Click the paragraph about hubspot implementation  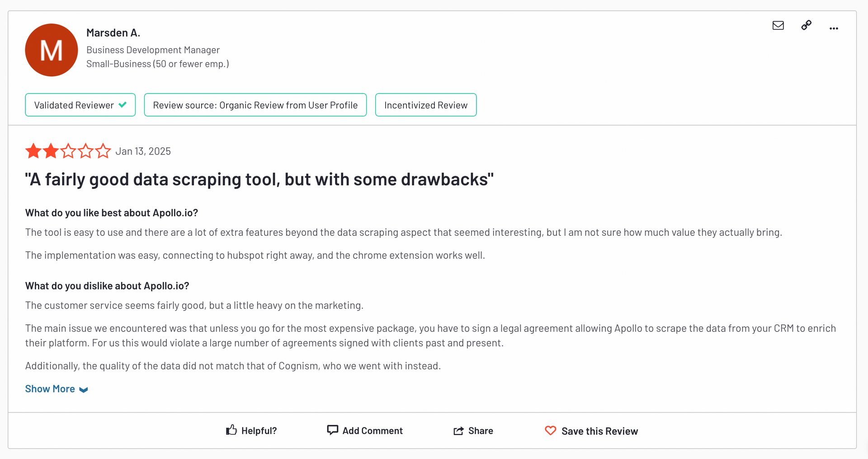pyautogui.click(x=255, y=255)
